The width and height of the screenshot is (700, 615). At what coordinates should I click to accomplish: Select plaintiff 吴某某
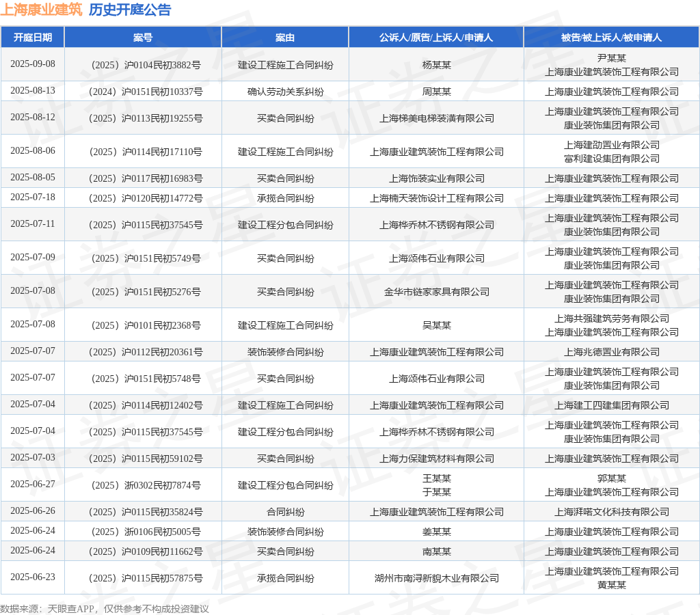[437, 325]
